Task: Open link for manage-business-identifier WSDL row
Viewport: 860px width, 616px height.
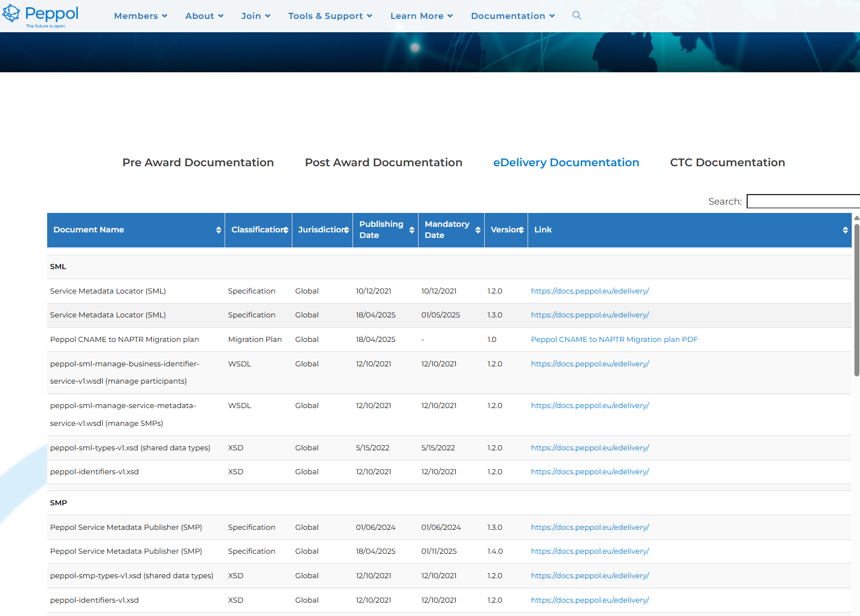Action: click(x=590, y=364)
